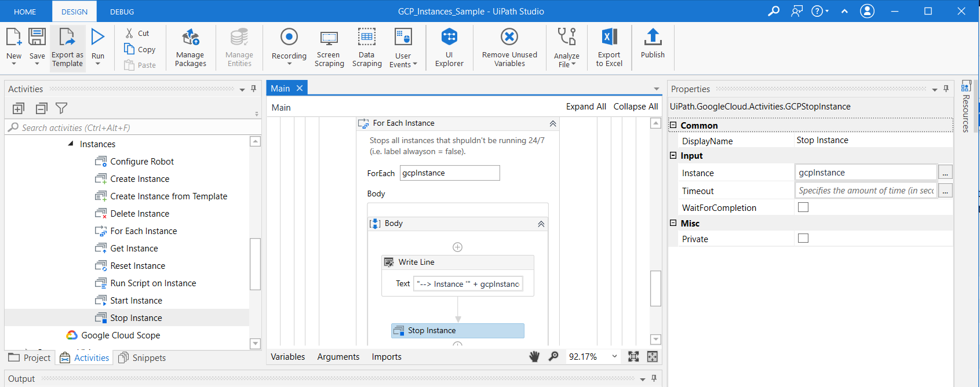This screenshot has width=980, height=387.
Task: Click the Copy tool
Action: pos(140,50)
